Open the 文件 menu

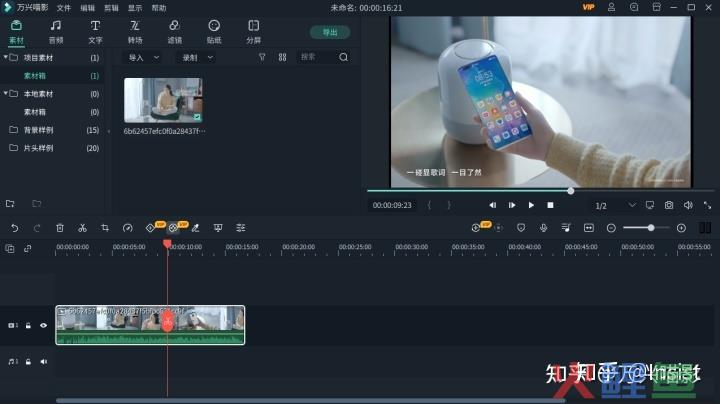pyautogui.click(x=64, y=8)
